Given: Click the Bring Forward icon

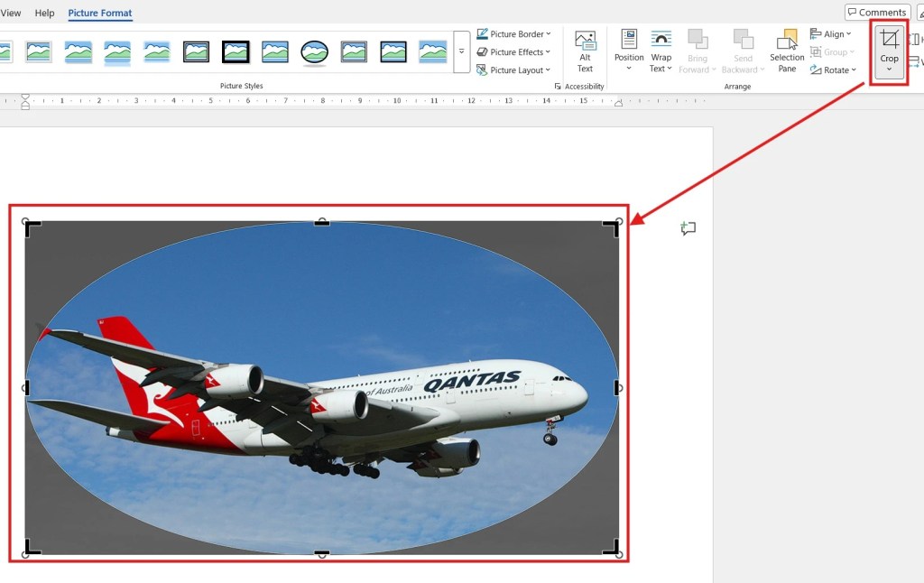Looking at the screenshot, I should tap(697, 50).
